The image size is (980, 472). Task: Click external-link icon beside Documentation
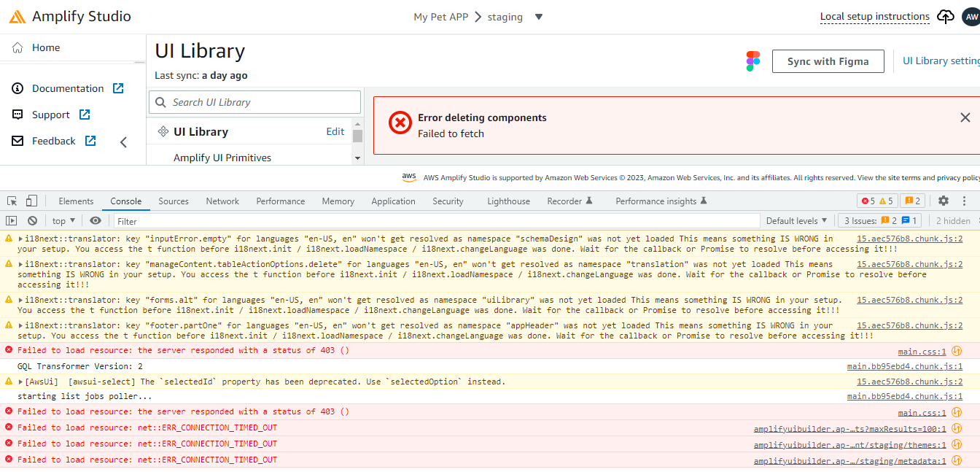coord(118,88)
